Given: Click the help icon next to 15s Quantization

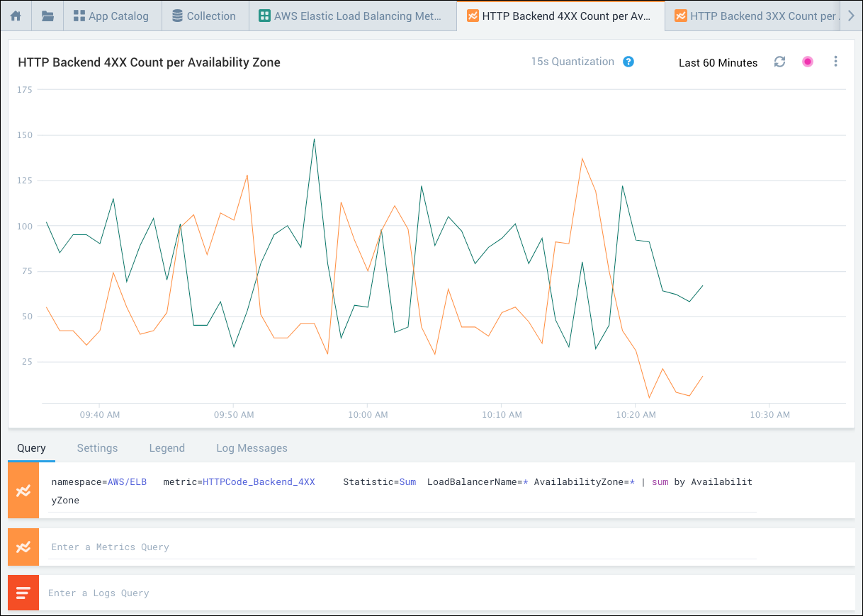Looking at the screenshot, I should [628, 62].
